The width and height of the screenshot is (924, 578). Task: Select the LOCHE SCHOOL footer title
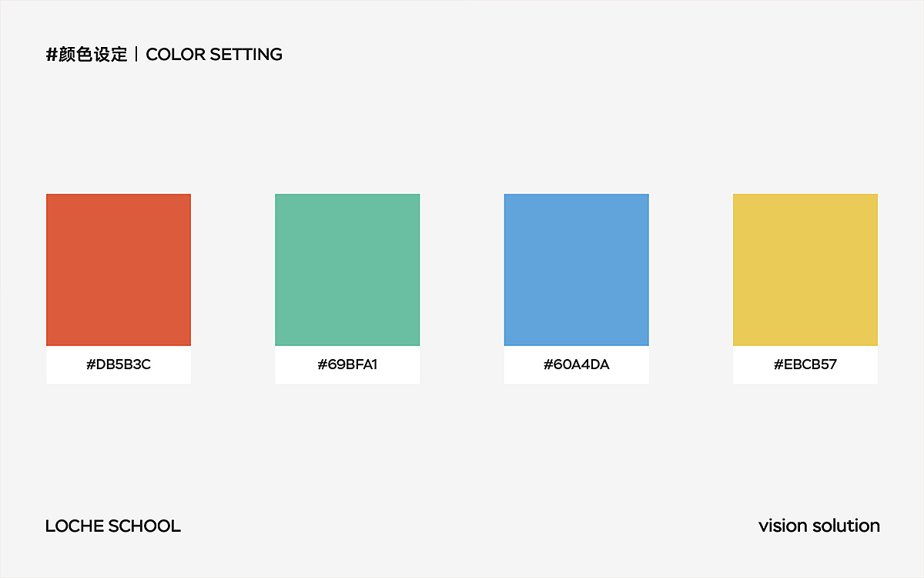coord(113,526)
